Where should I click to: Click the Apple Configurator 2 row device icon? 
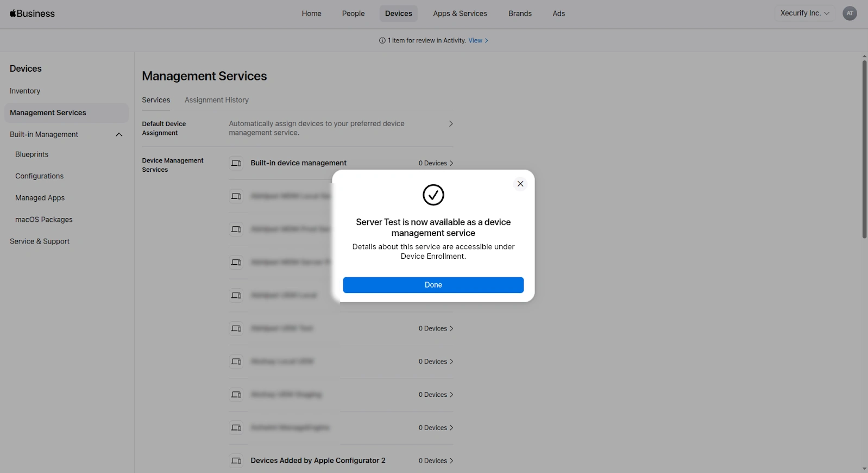236,461
